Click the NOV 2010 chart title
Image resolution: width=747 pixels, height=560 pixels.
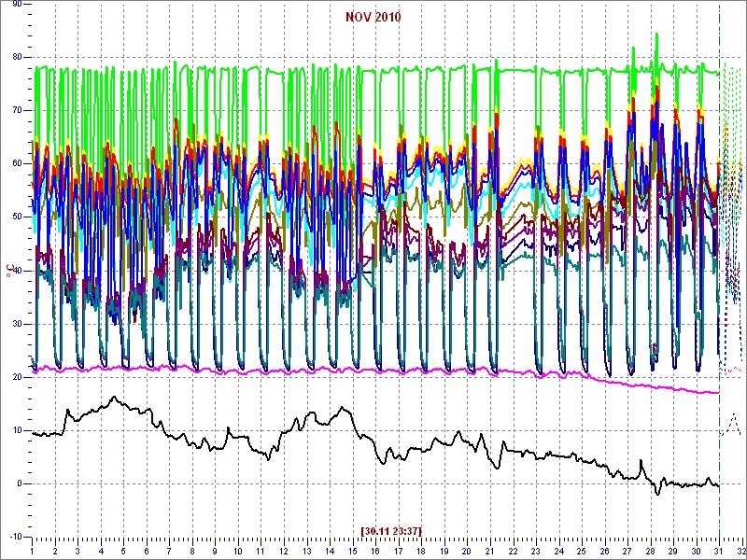[x=373, y=18]
